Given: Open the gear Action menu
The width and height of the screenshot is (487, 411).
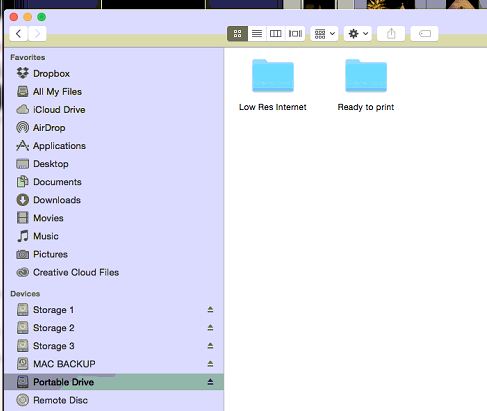Looking at the screenshot, I should pyautogui.click(x=358, y=33).
